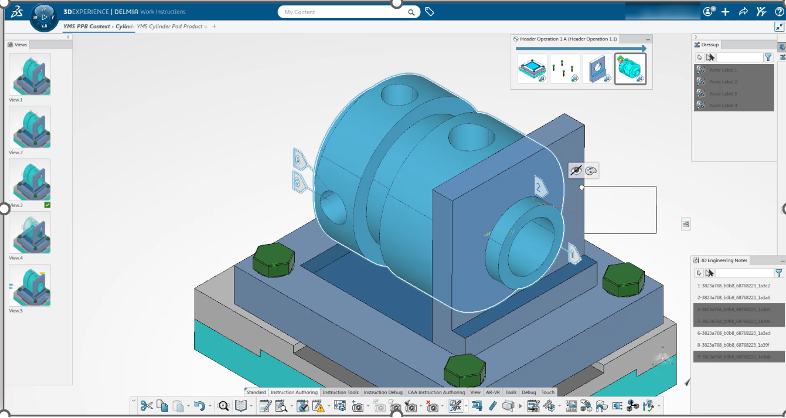
Task: Click the Share arrow icon in top bar
Action: coord(743,12)
